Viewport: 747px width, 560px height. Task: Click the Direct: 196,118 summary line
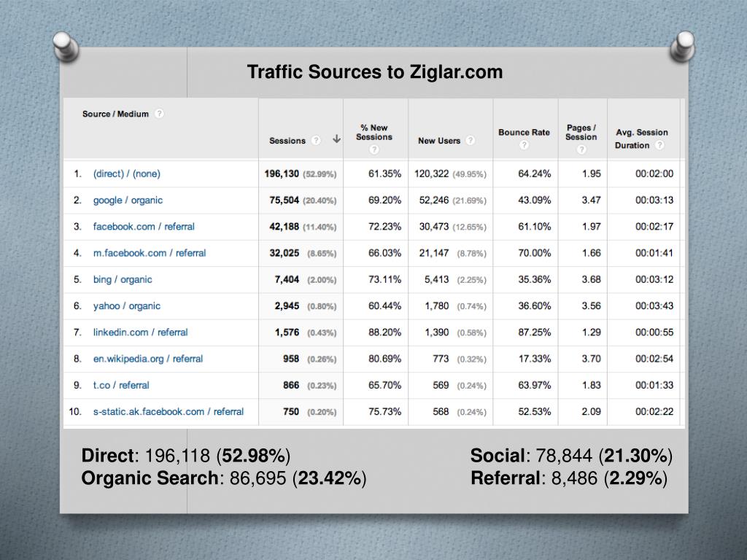pyautogui.click(x=186, y=456)
